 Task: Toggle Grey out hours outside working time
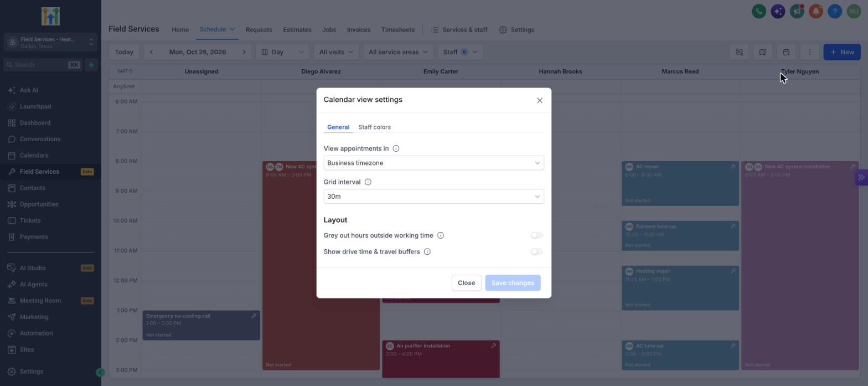[x=536, y=235]
